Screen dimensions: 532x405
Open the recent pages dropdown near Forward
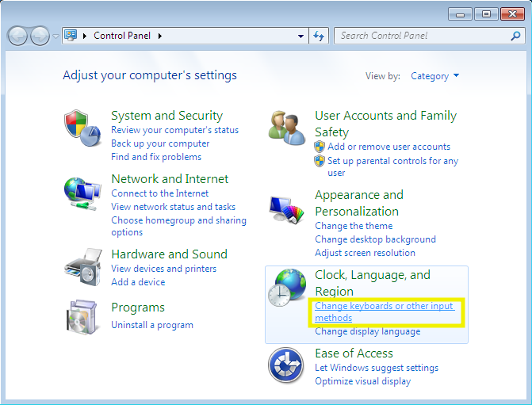55,36
